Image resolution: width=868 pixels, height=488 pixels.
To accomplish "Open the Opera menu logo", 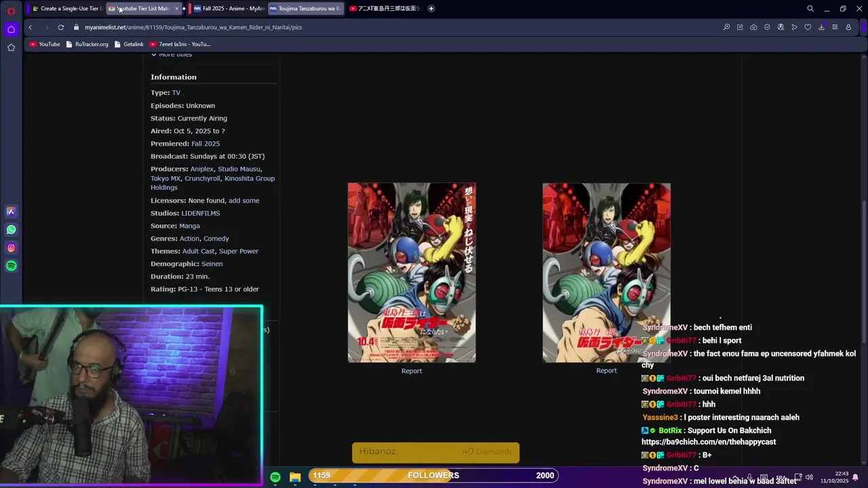I will (11, 11).
